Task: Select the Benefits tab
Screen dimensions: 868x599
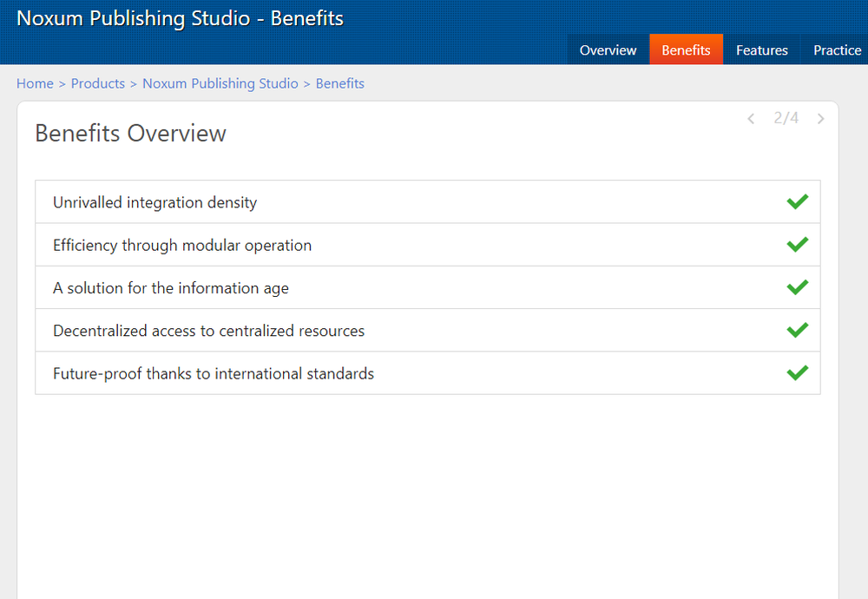Action: [686, 49]
